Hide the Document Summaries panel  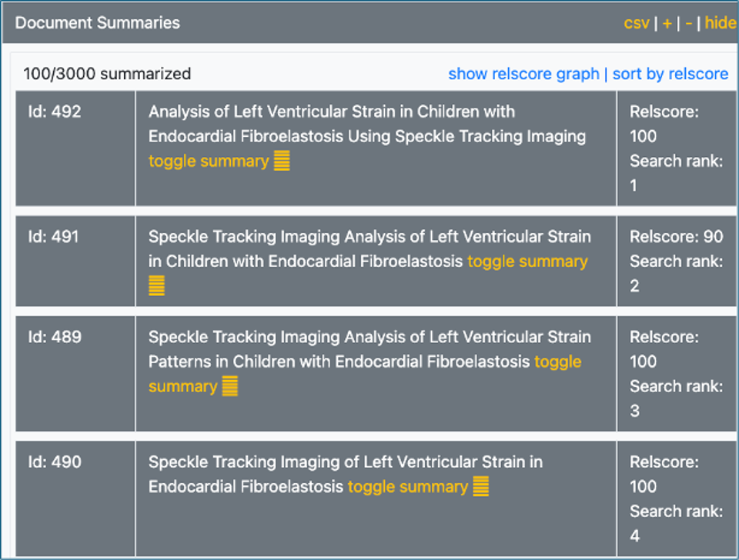tap(720, 23)
